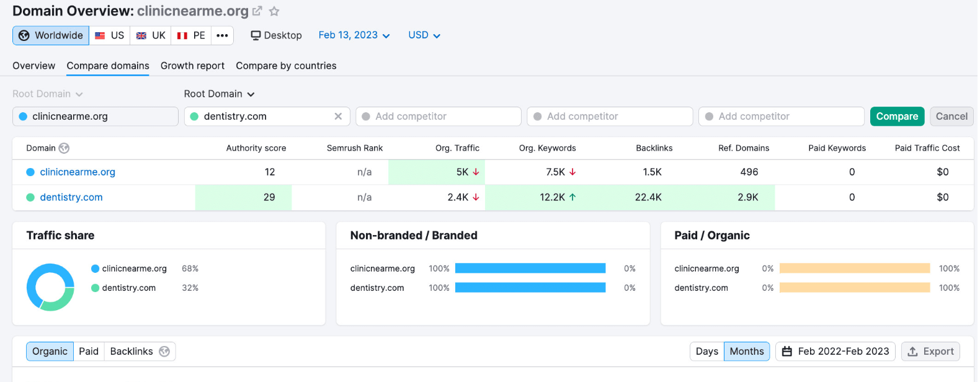The height and width of the screenshot is (382, 980).
Task: Click the 5K organic traffic value
Action: [462, 172]
